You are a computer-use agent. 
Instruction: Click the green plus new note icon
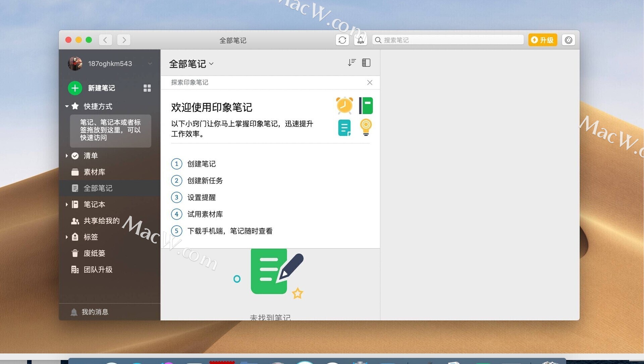[x=75, y=88]
